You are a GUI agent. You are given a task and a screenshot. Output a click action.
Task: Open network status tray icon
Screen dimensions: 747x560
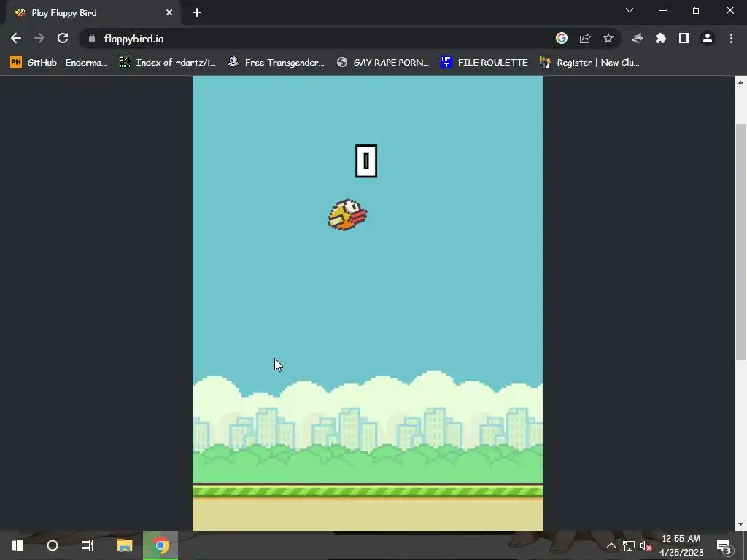[x=628, y=545]
